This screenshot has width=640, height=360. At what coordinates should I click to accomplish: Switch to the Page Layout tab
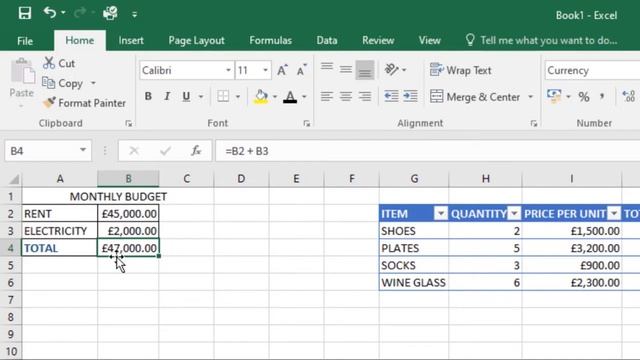(x=196, y=41)
